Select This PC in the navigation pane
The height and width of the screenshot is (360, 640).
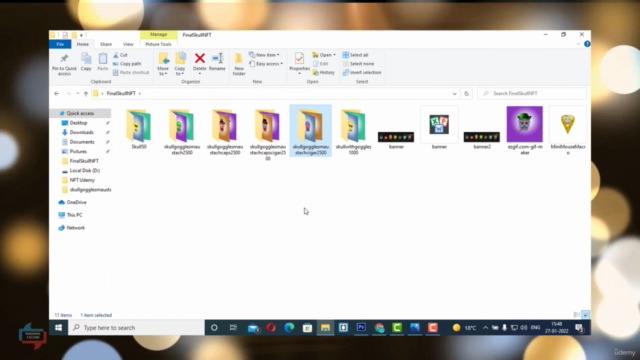(74, 215)
